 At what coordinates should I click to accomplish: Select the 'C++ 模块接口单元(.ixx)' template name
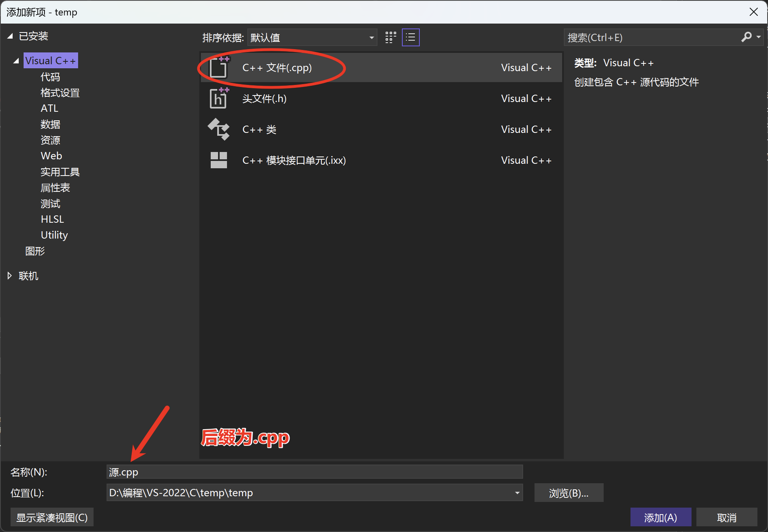click(x=294, y=160)
